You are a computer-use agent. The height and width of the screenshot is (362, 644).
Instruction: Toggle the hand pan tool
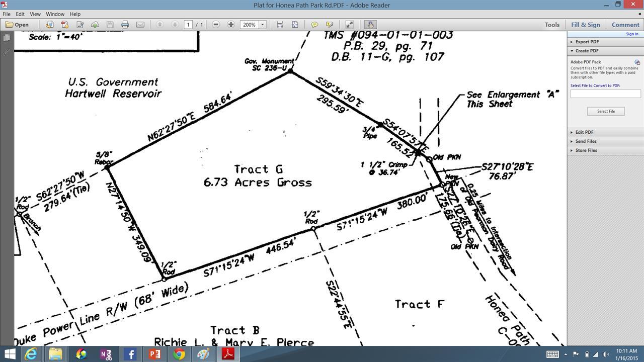pyautogui.click(x=370, y=24)
